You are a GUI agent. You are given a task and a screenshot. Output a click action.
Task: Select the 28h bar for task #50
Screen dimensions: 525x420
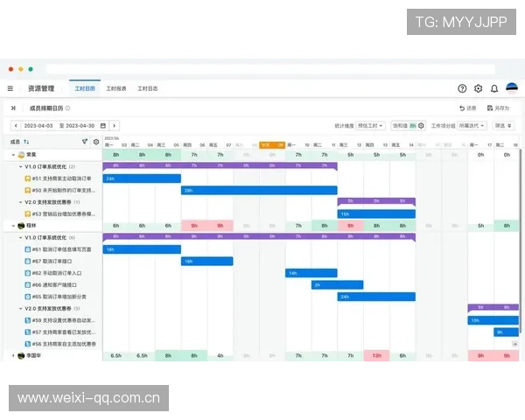259,190
